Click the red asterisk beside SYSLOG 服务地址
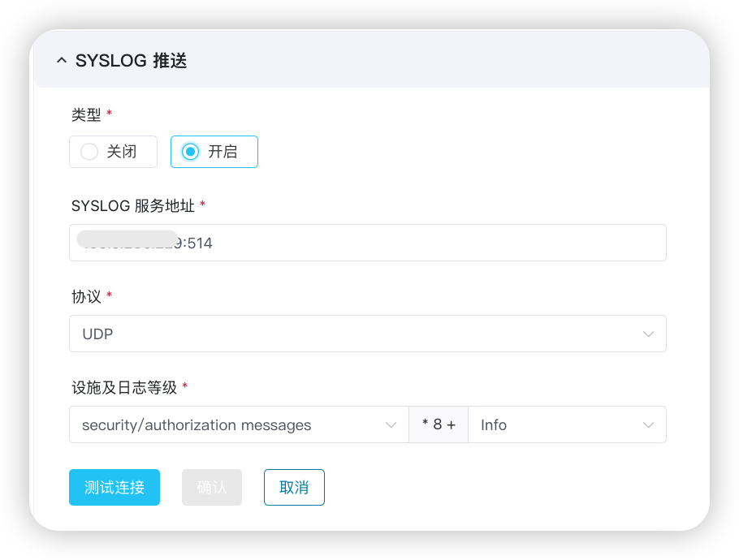The height and width of the screenshot is (560, 739). pos(200,205)
